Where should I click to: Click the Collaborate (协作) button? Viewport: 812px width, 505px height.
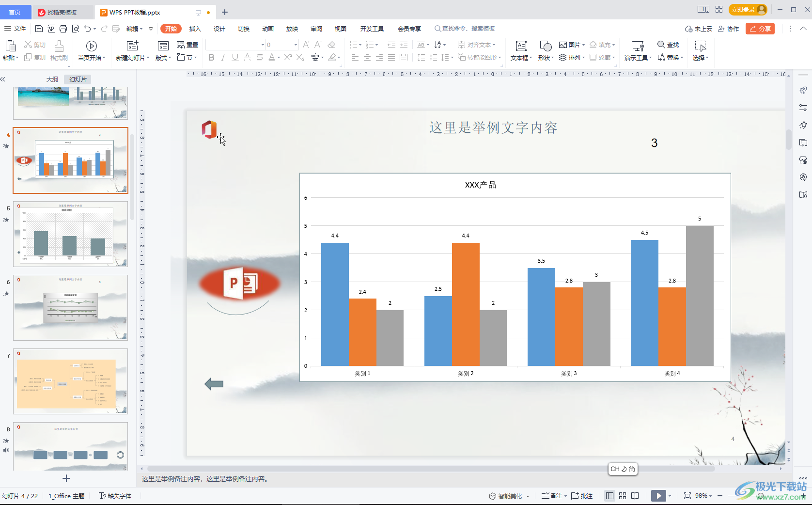(728, 29)
